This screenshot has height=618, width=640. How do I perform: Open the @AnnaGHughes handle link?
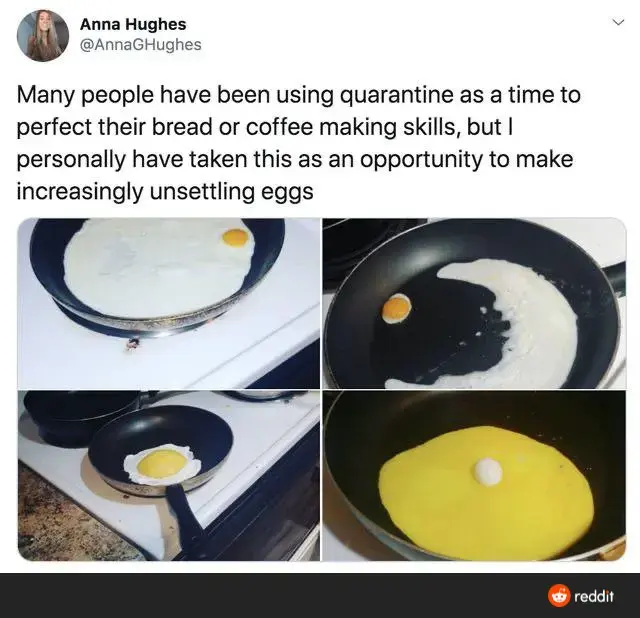coord(140,44)
